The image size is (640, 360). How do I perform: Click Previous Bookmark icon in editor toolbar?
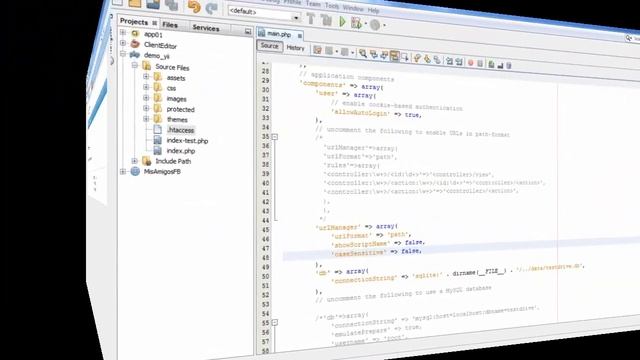(x=417, y=58)
